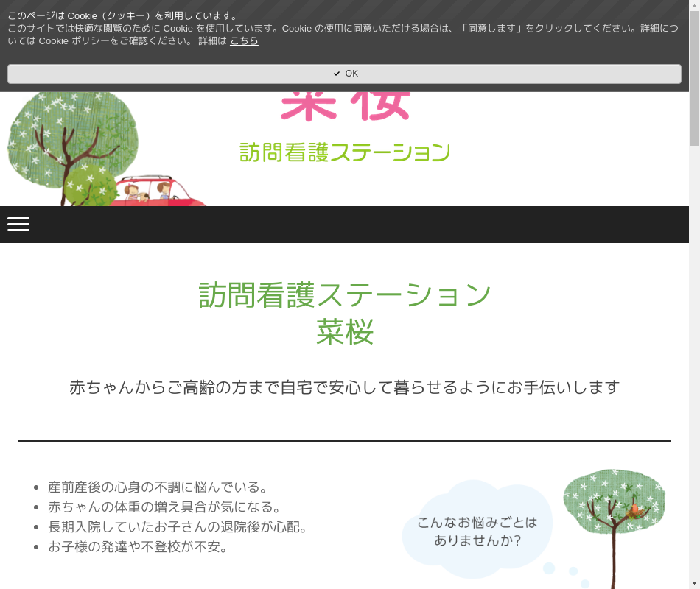Click the orange bird in the tree
This screenshot has height=589, width=700.
(634, 509)
